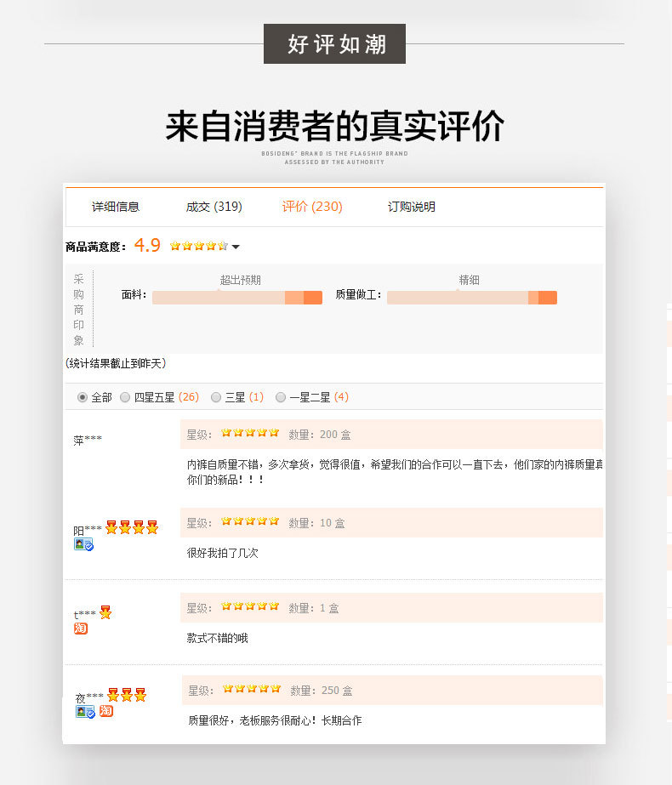672x785 pixels.
Task: Click reviewer name 夜***
Action: [89, 697]
